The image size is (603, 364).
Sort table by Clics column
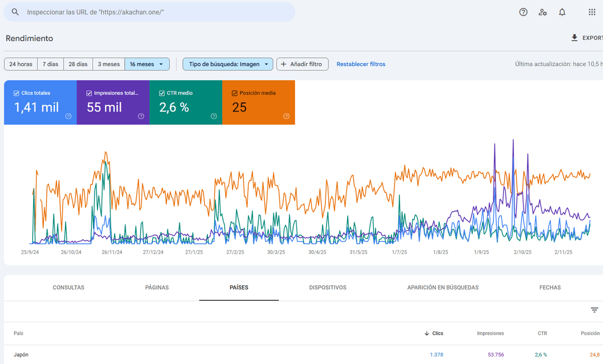tap(434, 333)
